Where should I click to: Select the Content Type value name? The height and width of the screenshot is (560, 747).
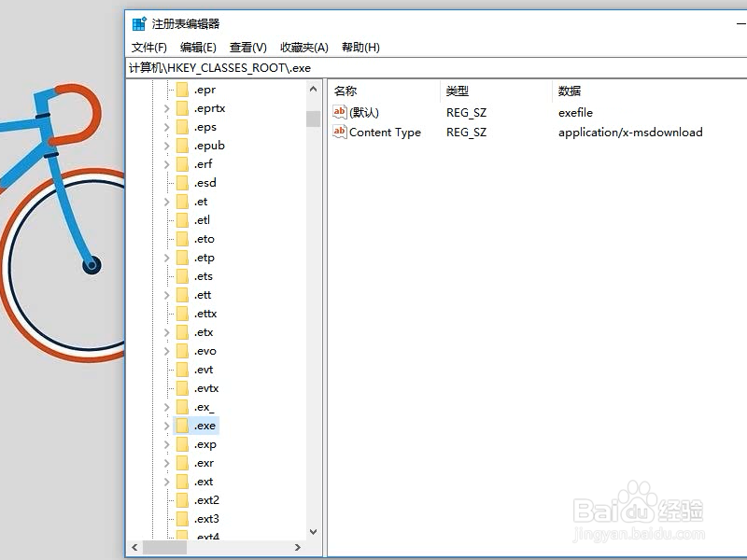(385, 132)
